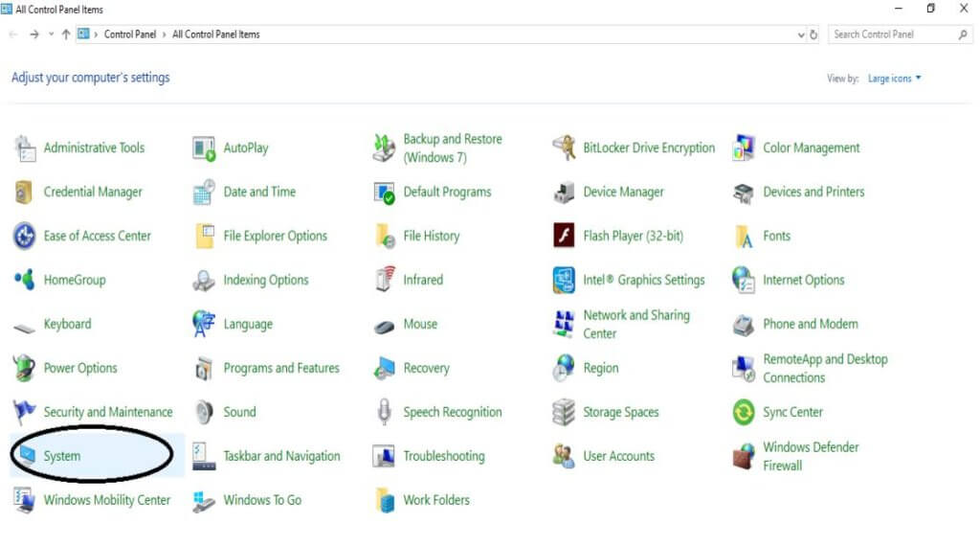Select the Control Panel breadcrumb

pos(129,34)
